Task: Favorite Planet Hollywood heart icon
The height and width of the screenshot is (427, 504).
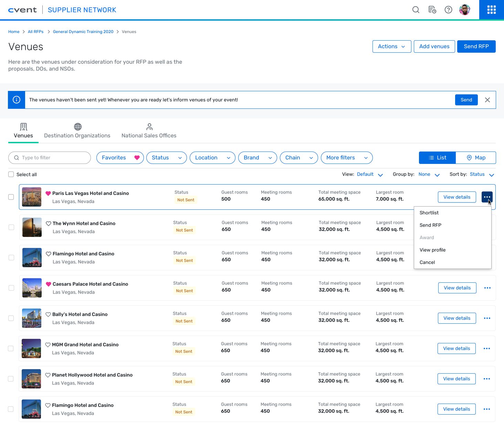Action: click(48, 375)
